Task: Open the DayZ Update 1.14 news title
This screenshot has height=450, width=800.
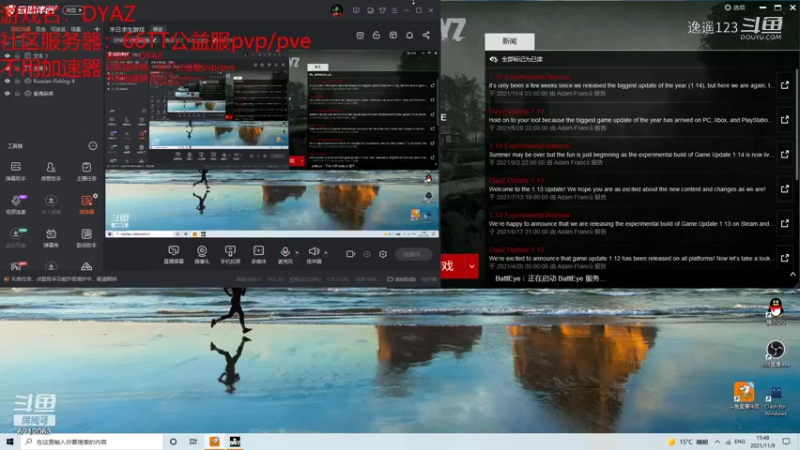Action: pyautogui.click(x=516, y=111)
